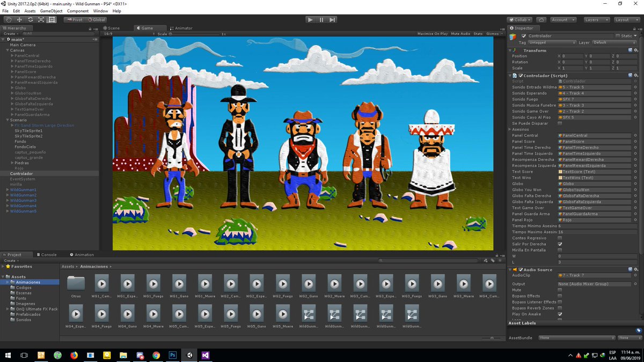Open the GameObject menu

point(51,11)
